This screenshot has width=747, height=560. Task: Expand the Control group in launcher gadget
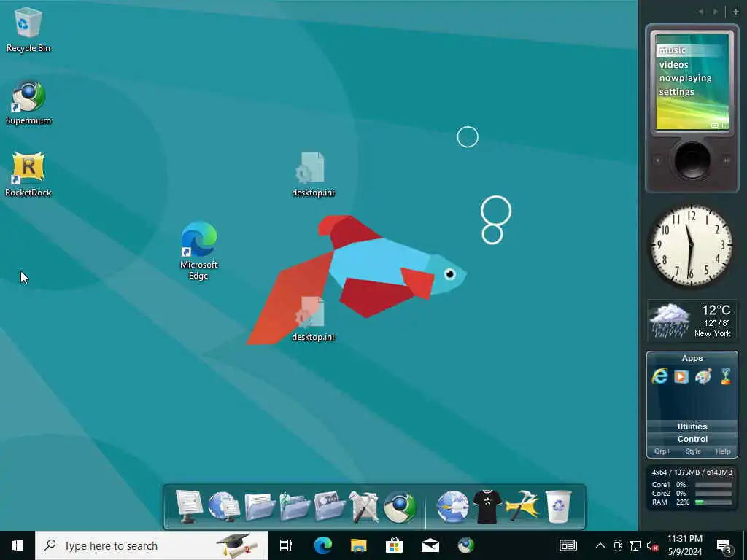[692, 439]
